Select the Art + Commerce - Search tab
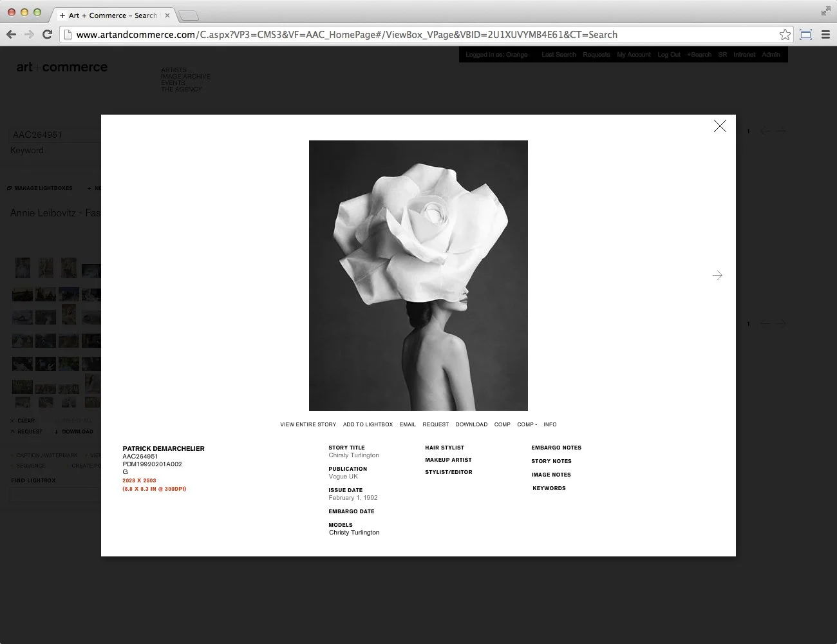Viewport: 837px width, 644px height. coord(113,15)
